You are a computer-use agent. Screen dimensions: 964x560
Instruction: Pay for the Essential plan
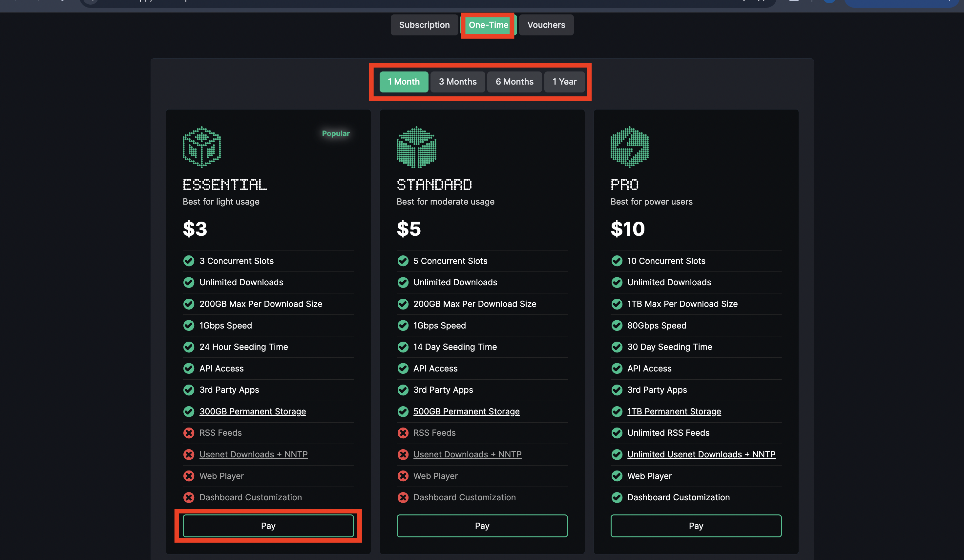(x=268, y=526)
